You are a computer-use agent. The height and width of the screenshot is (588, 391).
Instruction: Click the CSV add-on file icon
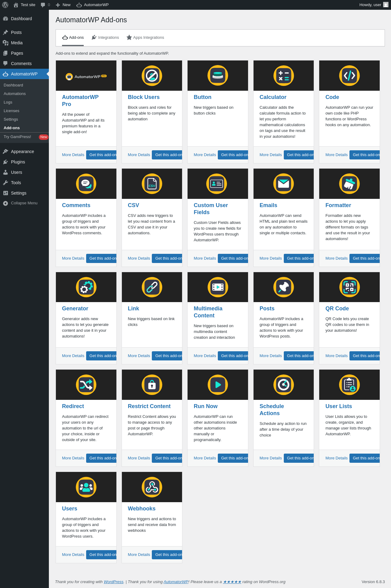(x=152, y=184)
